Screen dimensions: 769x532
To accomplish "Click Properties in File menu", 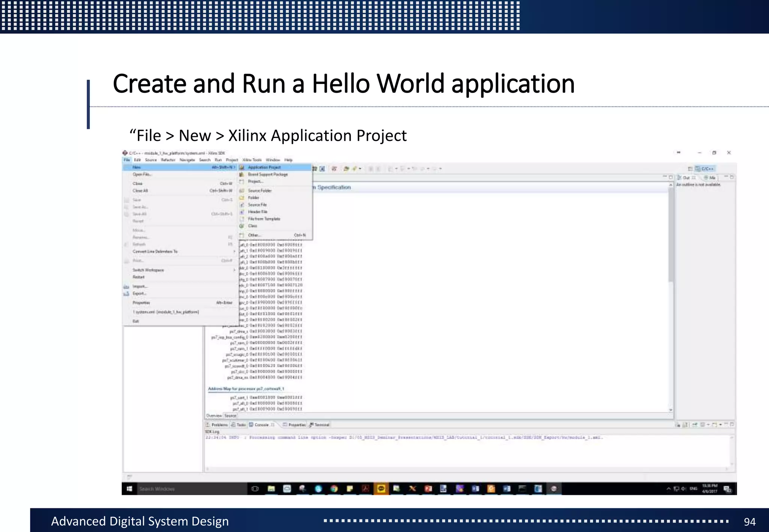I will click(x=180, y=303).
